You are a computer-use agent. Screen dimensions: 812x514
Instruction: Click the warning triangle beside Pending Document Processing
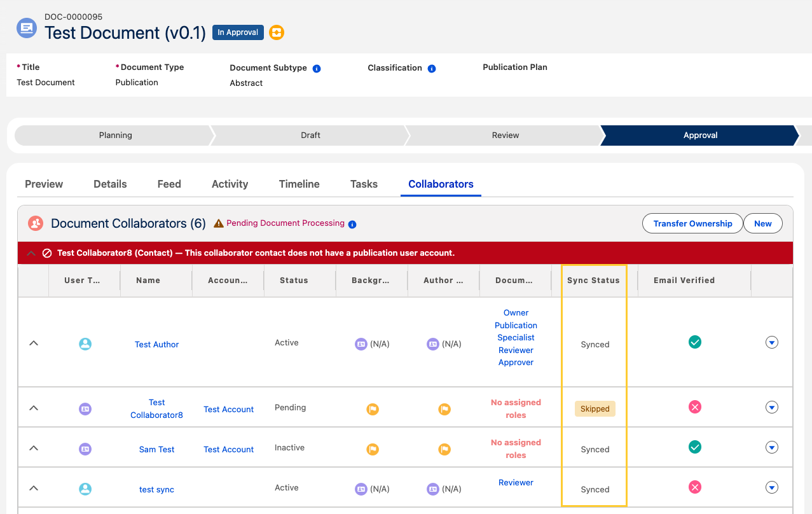tap(219, 223)
